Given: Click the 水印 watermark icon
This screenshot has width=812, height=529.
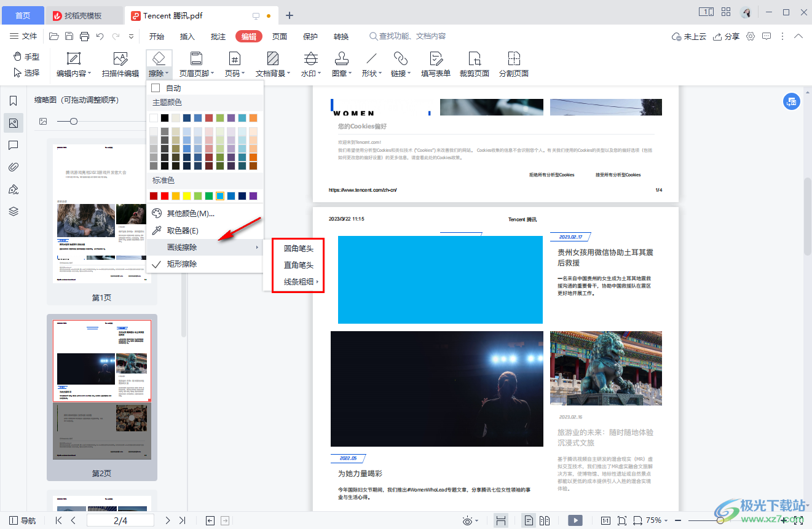Looking at the screenshot, I should click(311, 58).
